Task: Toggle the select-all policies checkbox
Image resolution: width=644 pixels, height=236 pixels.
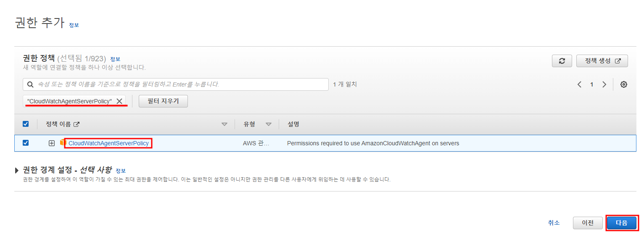Action: [x=26, y=124]
